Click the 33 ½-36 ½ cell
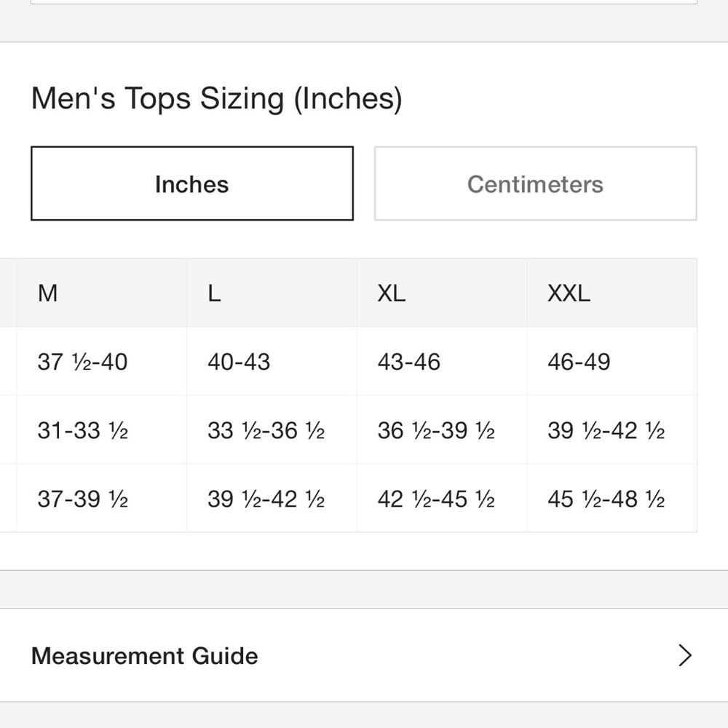 [272, 430]
